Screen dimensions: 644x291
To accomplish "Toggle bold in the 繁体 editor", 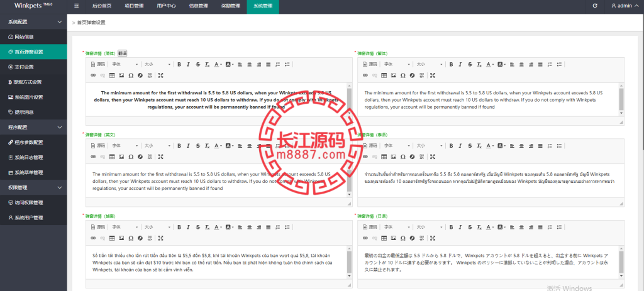I will coord(452,65).
